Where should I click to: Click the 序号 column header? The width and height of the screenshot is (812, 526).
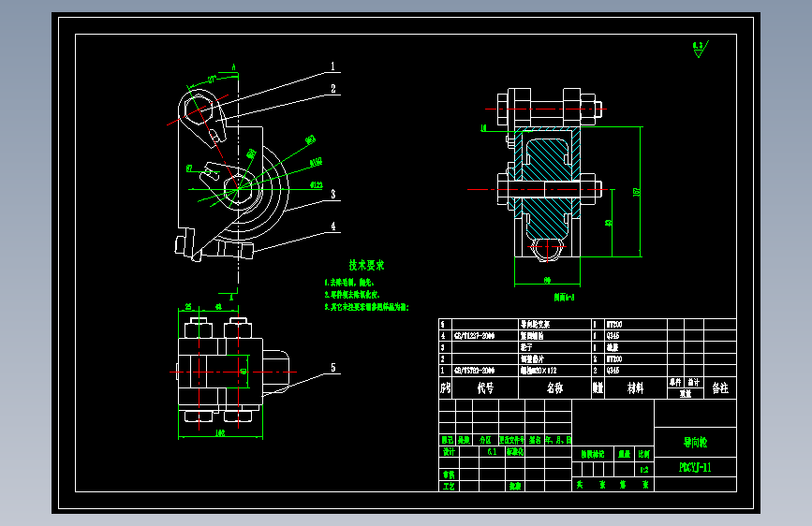tap(446, 387)
